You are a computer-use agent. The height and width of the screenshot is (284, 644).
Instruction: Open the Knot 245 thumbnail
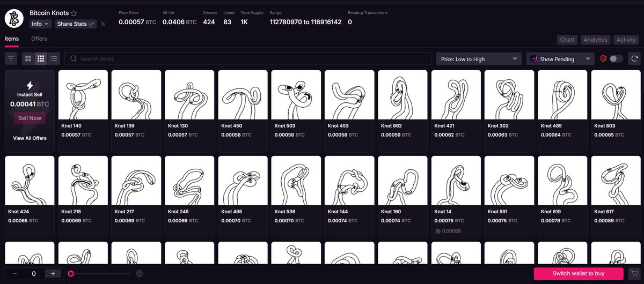189,181
